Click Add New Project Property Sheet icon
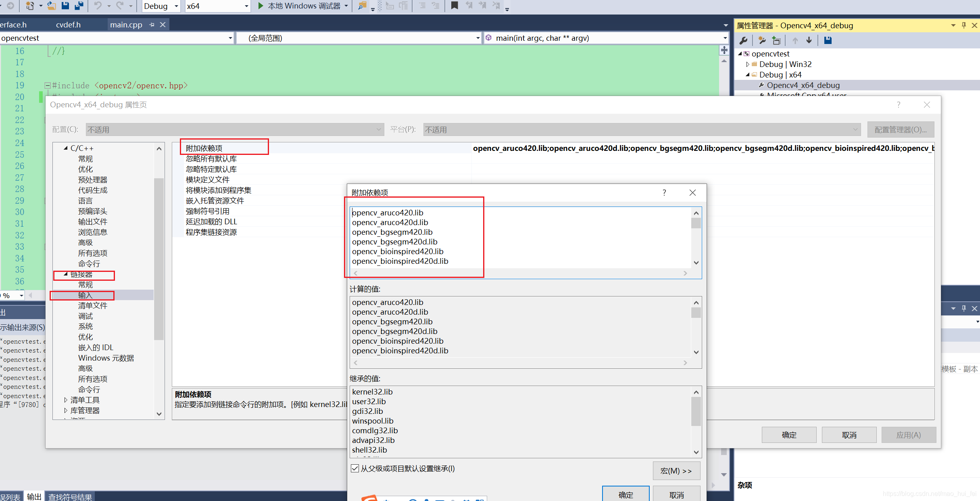 (x=762, y=40)
